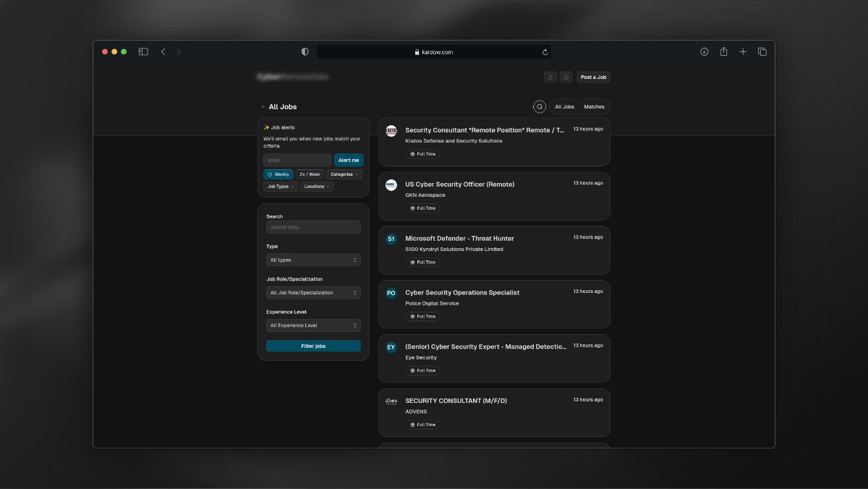Click Full Time tag on Eye Security job

tap(423, 370)
